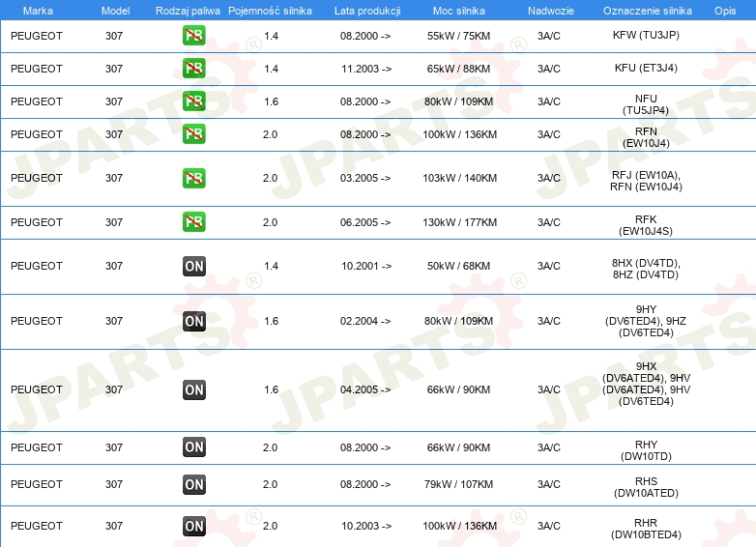The width and height of the screenshot is (756, 547).
Task: Click the 130kW / 177KM power cell
Action: point(460,222)
